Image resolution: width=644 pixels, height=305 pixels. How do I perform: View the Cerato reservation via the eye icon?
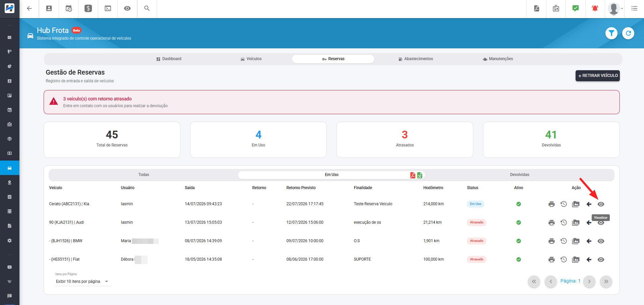click(601, 204)
